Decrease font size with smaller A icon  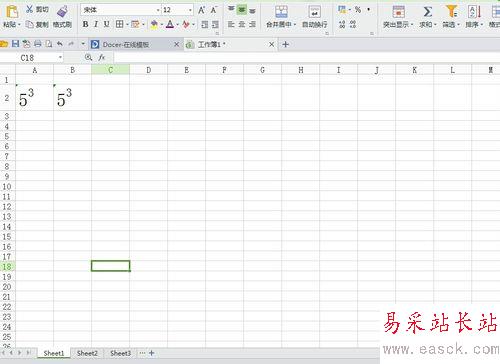(214, 10)
